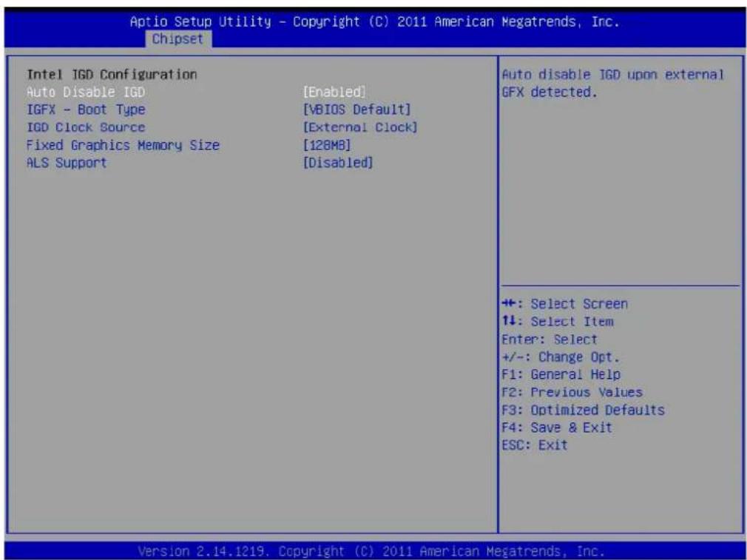Viewport: 747px width, 560px height.
Task: Click the F1: General Help hint
Action: [x=561, y=374]
